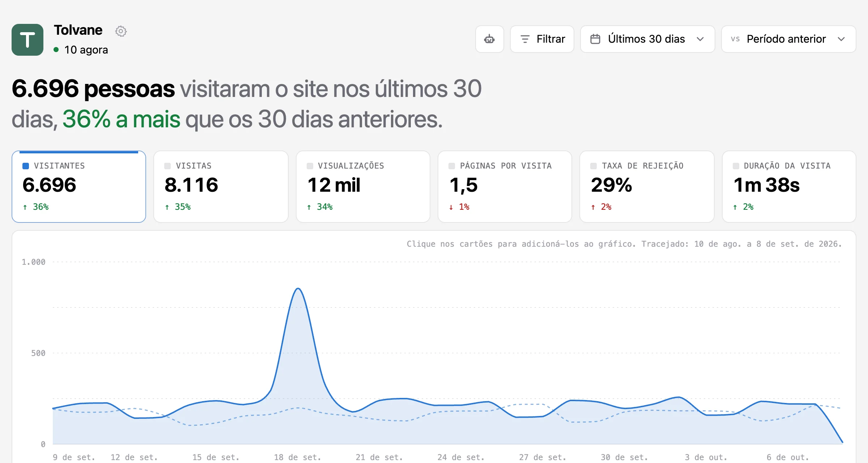The width and height of the screenshot is (868, 463).
Task: Click the 36% increase under Visitantes
Action: (36, 207)
